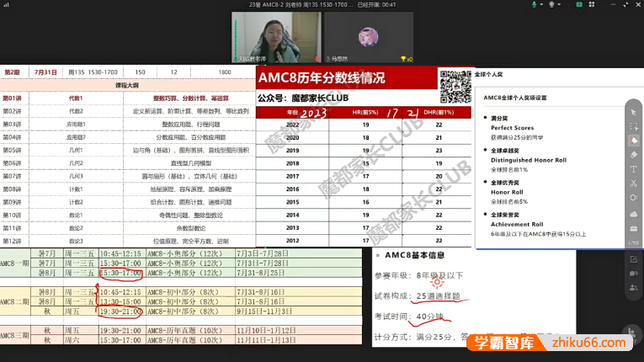Click the 2019 year row in score table

coord(364,151)
